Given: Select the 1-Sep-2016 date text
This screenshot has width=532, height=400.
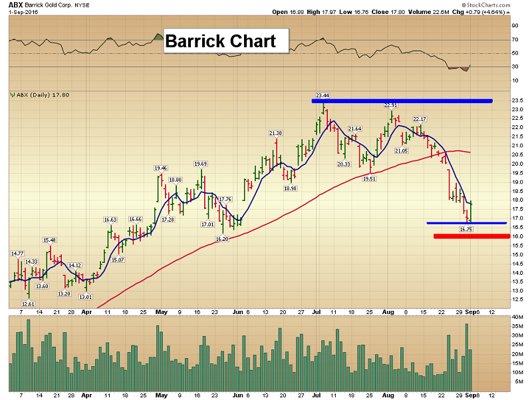Looking at the screenshot, I should pos(23,12).
